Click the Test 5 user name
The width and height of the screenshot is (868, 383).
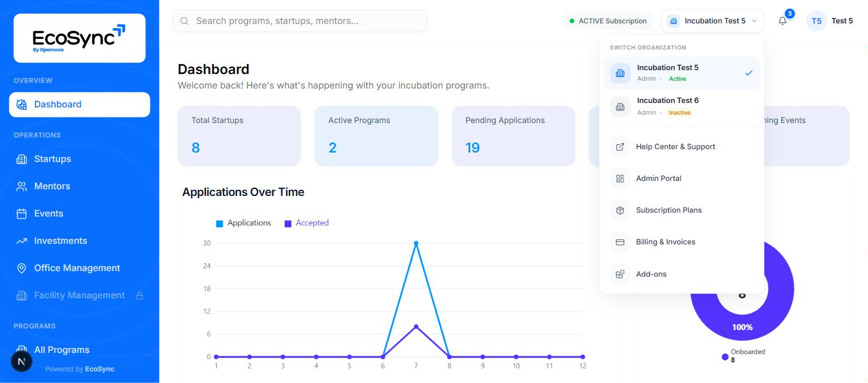[x=842, y=21]
